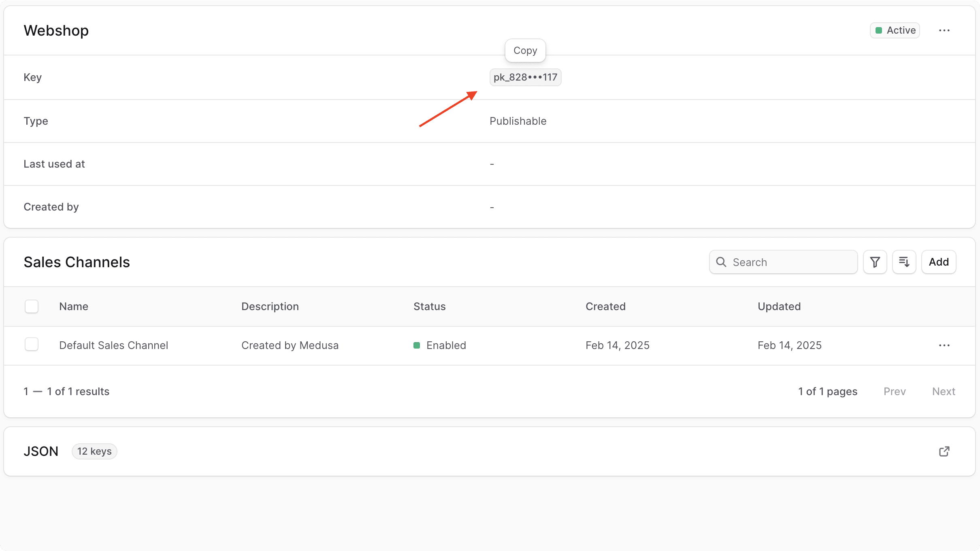Select all sales channels via header checkbox
The image size is (980, 551).
click(31, 306)
